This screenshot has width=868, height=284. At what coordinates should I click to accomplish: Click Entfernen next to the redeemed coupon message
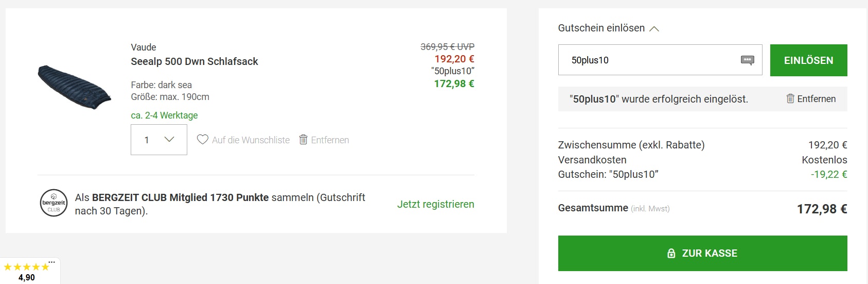coord(816,98)
